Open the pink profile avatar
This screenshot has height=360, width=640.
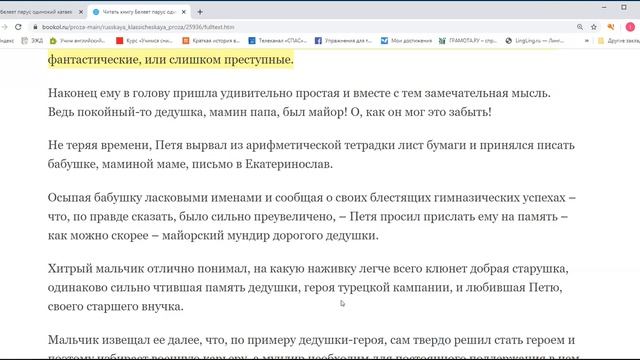(630, 27)
